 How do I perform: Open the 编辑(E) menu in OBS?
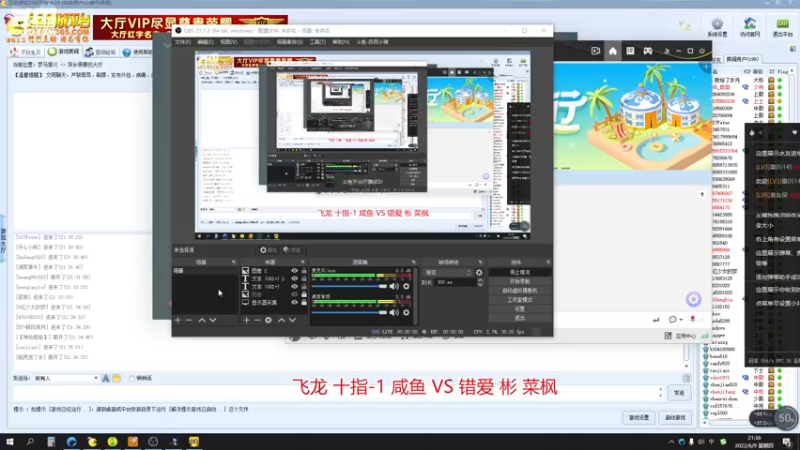205,42
